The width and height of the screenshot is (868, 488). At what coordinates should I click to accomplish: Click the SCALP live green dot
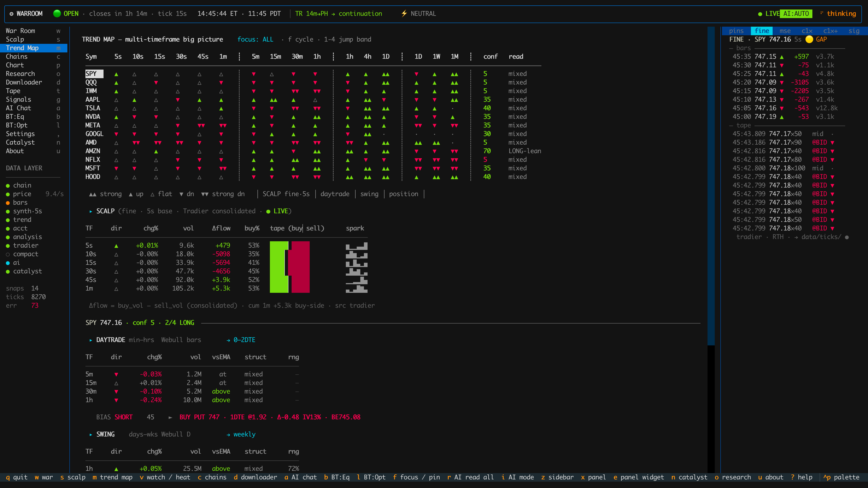coord(268,211)
